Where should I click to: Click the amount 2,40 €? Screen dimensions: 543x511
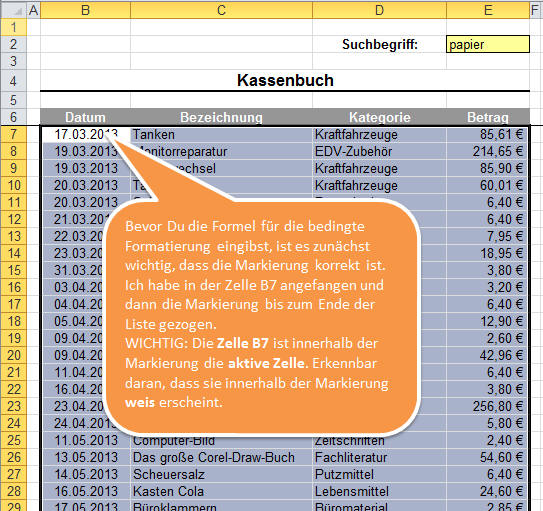point(488,440)
